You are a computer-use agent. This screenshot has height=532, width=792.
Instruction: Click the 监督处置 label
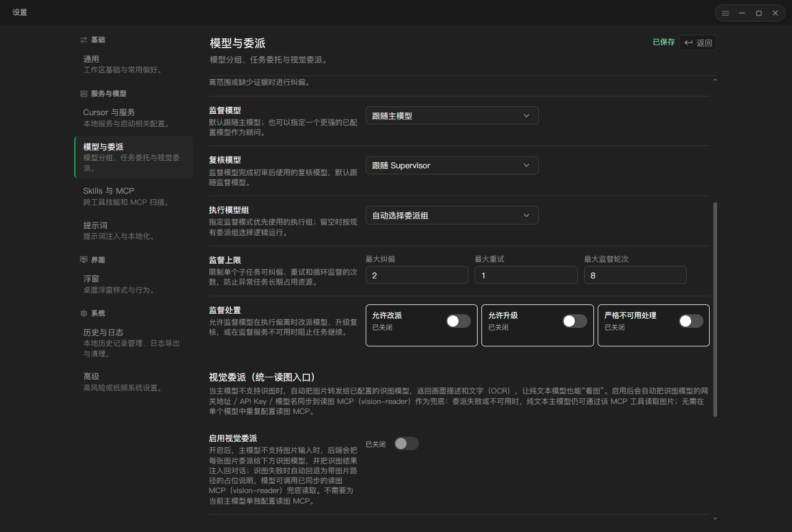[x=225, y=310]
